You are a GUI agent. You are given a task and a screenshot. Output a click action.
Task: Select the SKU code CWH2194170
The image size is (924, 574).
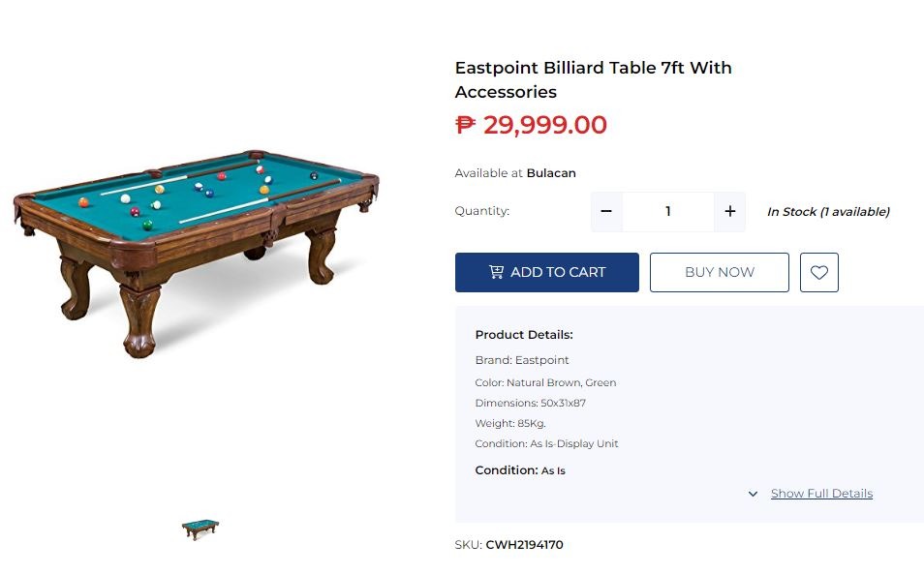point(523,545)
